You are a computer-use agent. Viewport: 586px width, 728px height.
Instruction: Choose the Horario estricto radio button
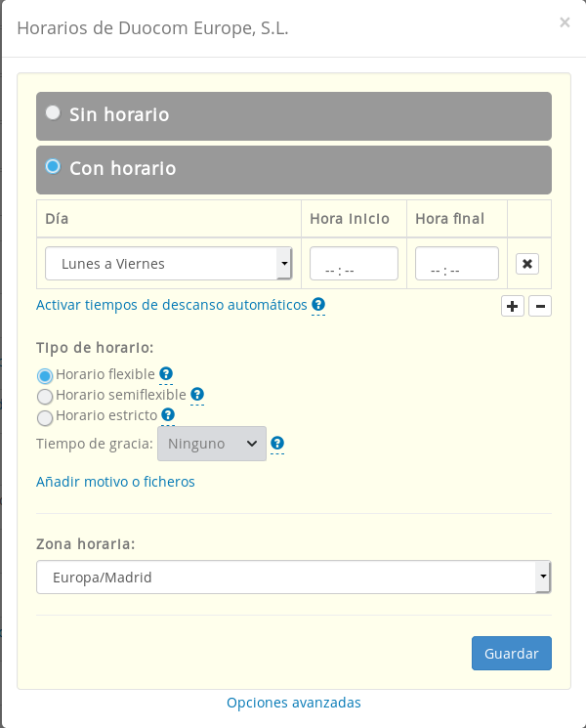[45, 417]
